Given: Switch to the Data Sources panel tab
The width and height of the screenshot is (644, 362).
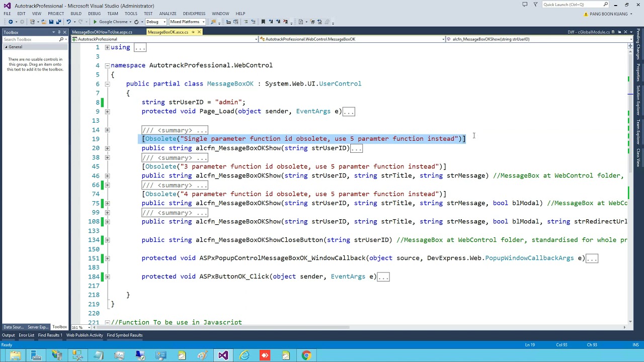Looking at the screenshot, I should [14, 327].
